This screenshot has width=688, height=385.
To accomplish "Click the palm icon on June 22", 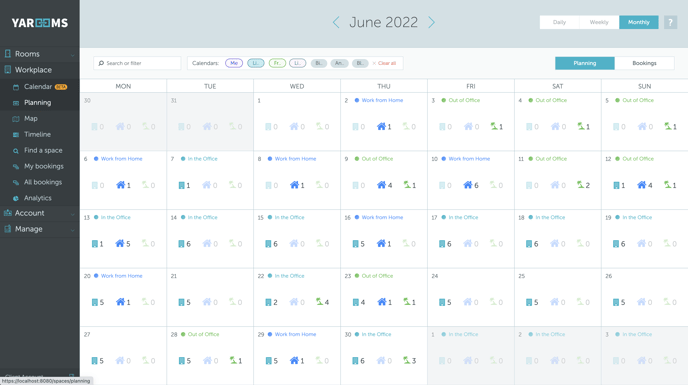I will (x=319, y=302).
